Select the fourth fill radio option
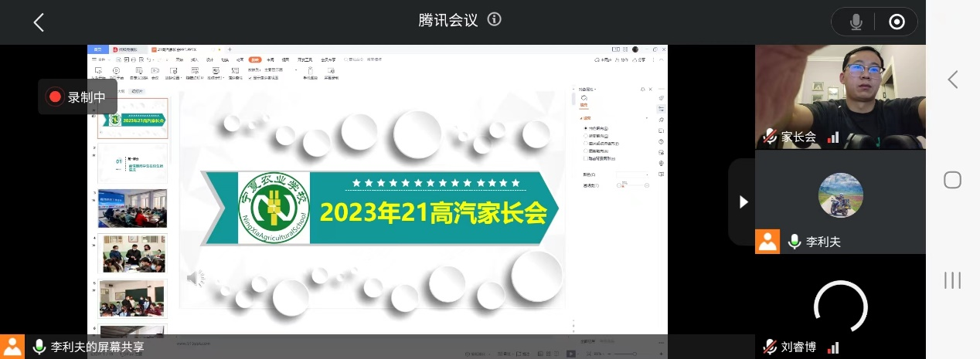 (x=585, y=151)
